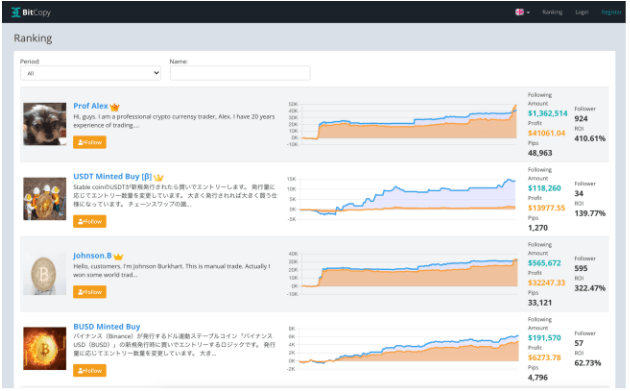Image resolution: width=630 pixels, height=391 pixels.
Task: Open the Register page
Action: click(x=611, y=12)
